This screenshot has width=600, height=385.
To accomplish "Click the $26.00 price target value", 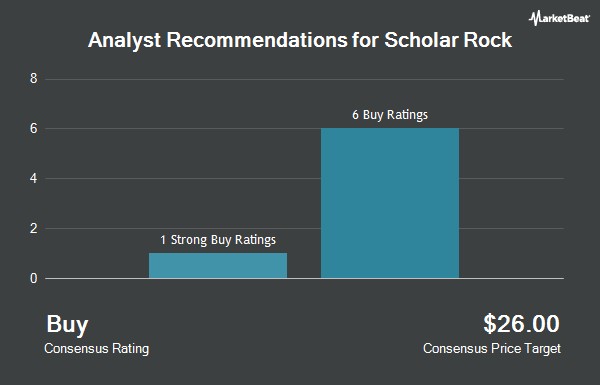I will pyautogui.click(x=521, y=324).
